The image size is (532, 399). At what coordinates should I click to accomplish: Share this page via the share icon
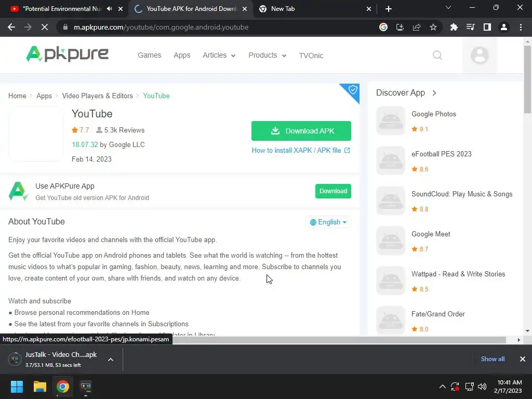417,27
